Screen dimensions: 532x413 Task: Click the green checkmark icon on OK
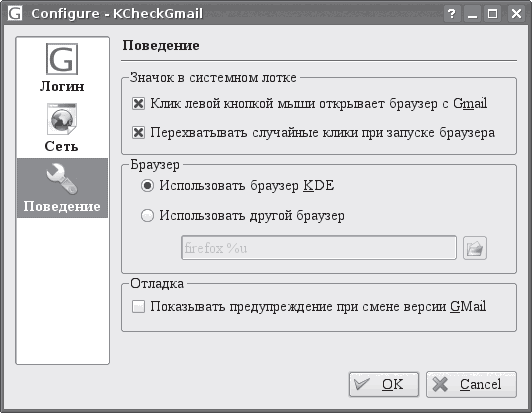point(361,384)
